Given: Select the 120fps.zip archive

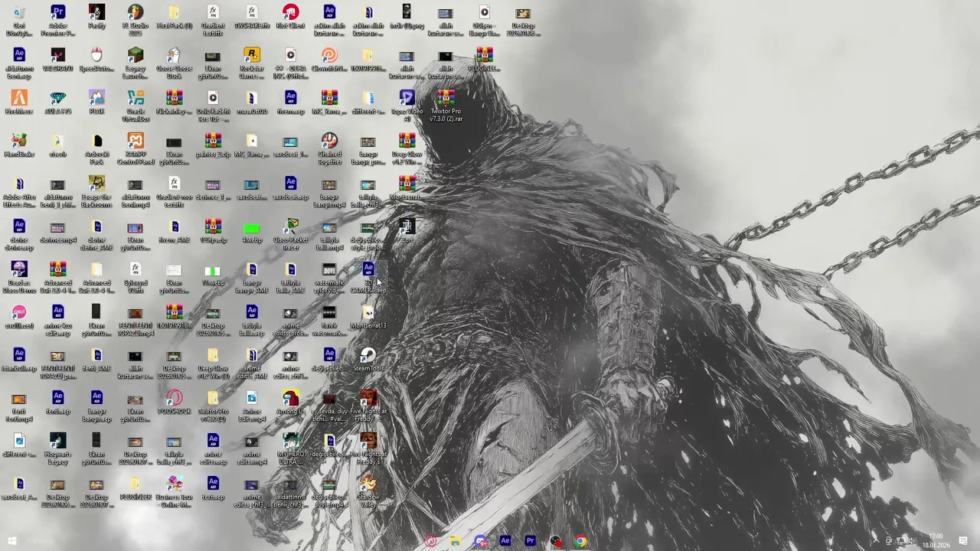Looking at the screenshot, I should [x=213, y=231].
